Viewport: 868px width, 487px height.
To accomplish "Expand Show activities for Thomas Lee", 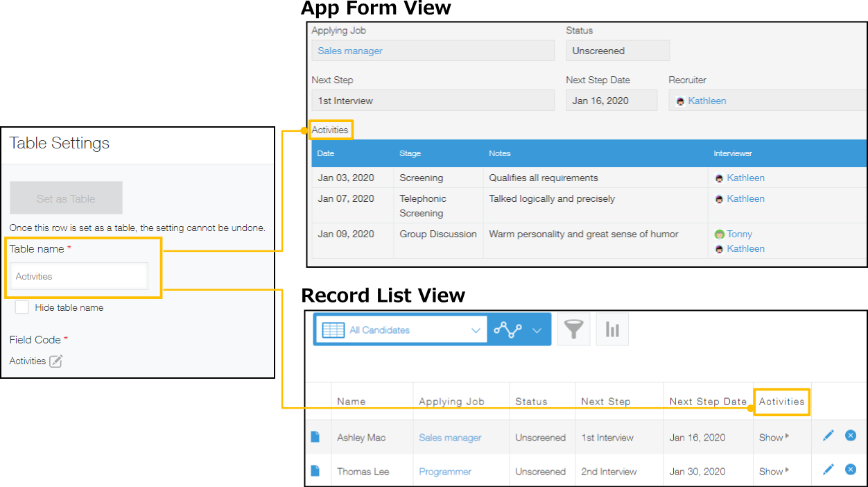I will [x=774, y=472].
